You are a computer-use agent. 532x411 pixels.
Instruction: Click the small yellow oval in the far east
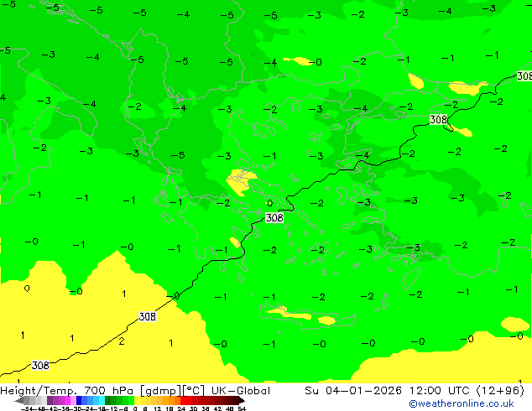514,324
